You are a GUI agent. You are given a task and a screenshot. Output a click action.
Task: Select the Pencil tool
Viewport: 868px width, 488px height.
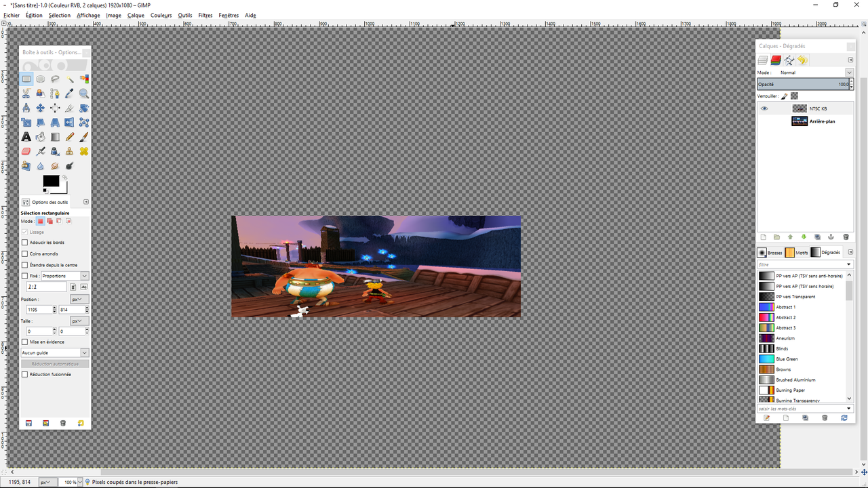click(x=69, y=137)
